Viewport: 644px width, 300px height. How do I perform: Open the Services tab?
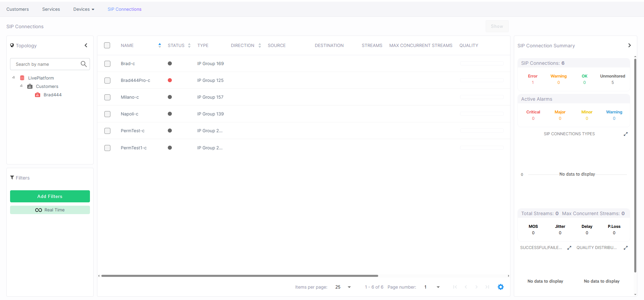tap(51, 9)
